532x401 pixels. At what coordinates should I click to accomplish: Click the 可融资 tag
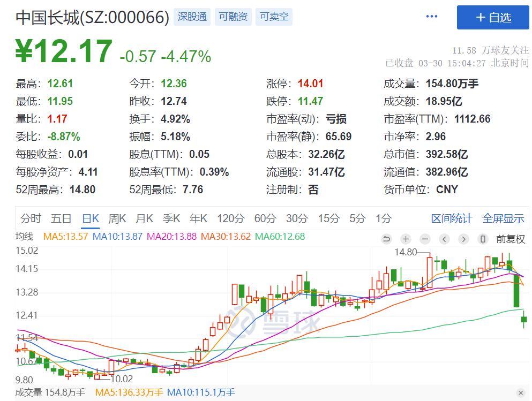(x=233, y=17)
